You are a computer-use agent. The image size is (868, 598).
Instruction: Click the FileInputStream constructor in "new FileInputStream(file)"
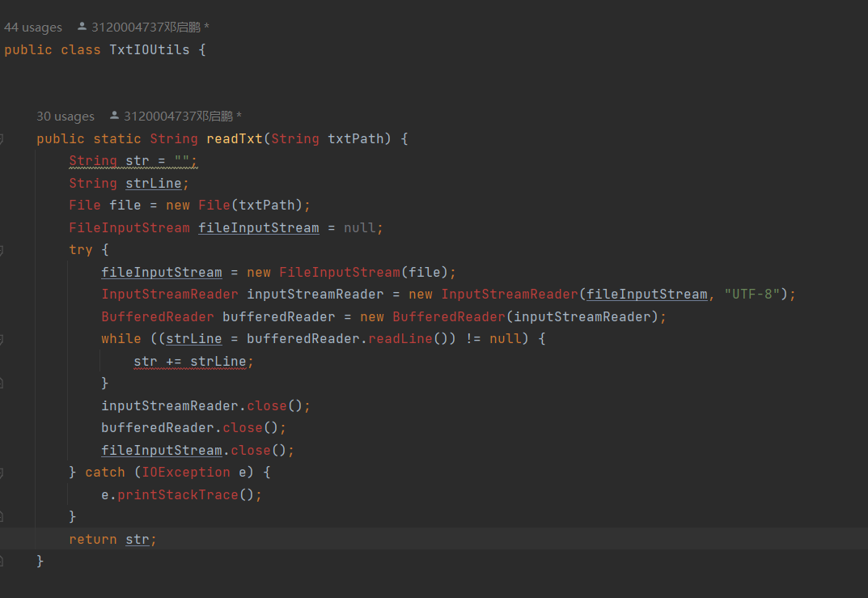(339, 273)
